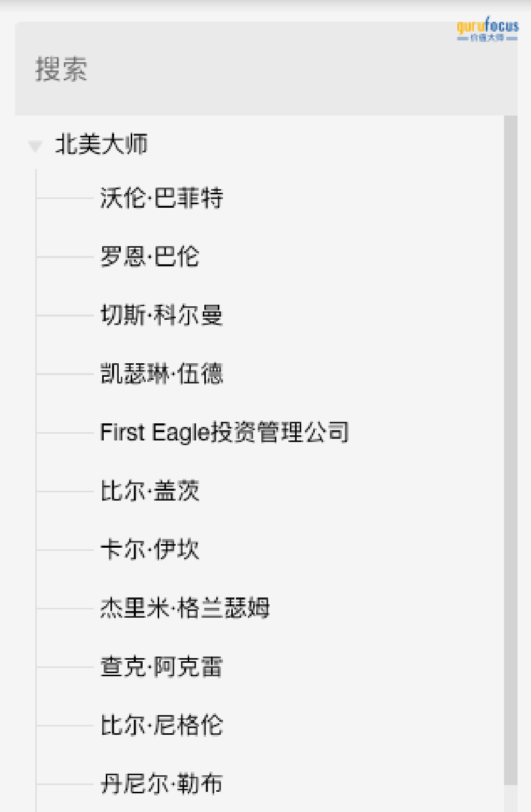This screenshot has width=531, height=812.
Task: Click the tree connector line beside 比尔·盖茨
Action: 65,491
